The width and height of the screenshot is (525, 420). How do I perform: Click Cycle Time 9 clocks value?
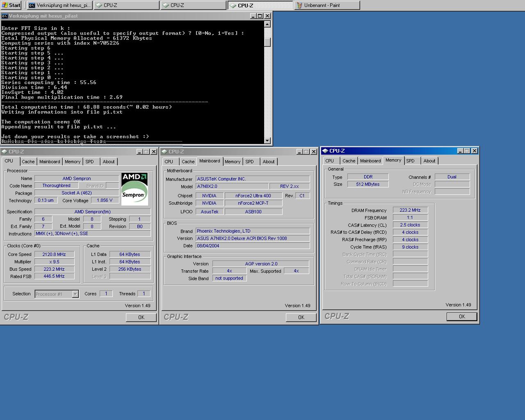pos(410,247)
